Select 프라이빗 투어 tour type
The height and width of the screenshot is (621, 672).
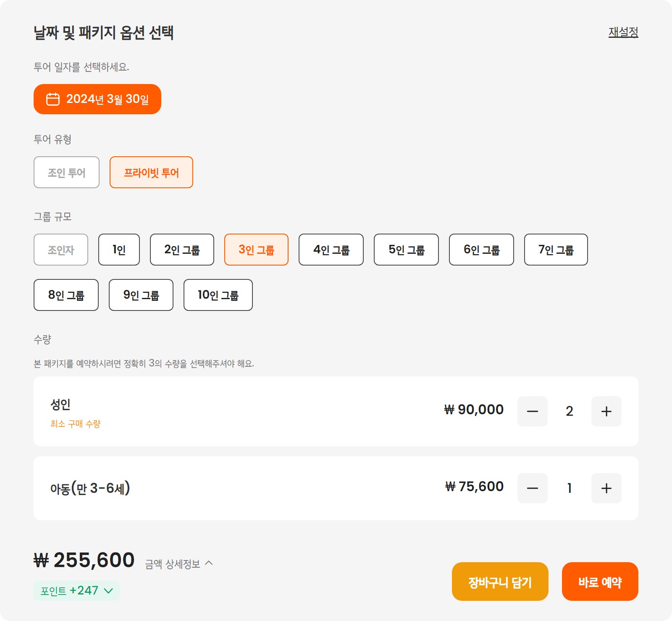tap(151, 172)
